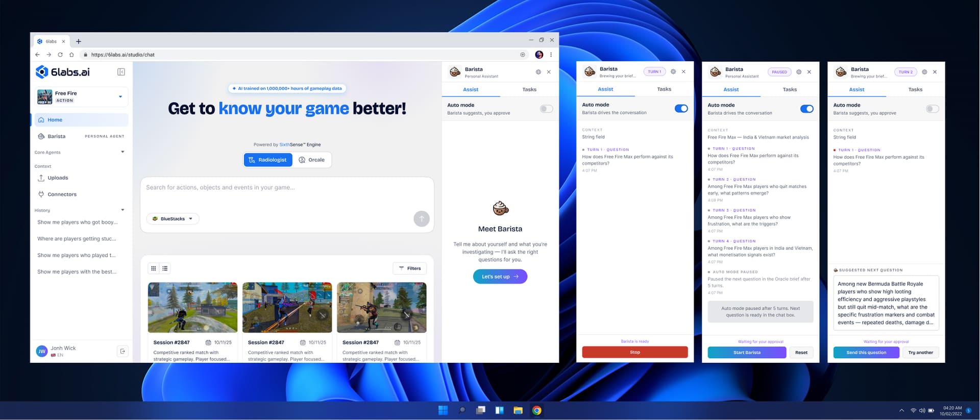This screenshot has width=980, height=420.
Task: Switch to Tasks tab in the PAUSED window
Action: pyautogui.click(x=790, y=90)
